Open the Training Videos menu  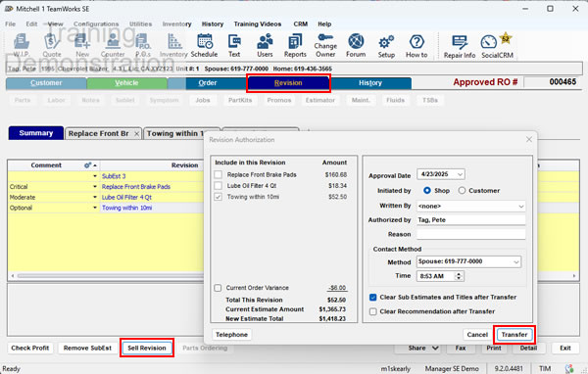pos(258,23)
